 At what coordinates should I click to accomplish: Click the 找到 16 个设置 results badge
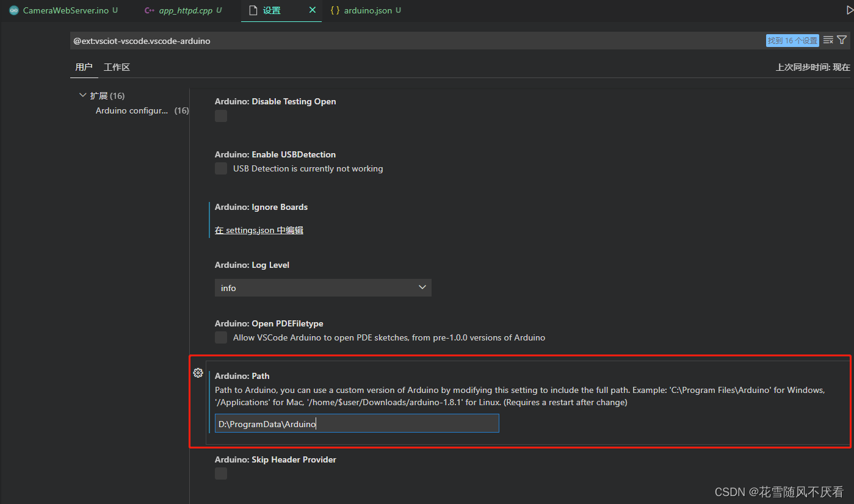click(x=792, y=40)
